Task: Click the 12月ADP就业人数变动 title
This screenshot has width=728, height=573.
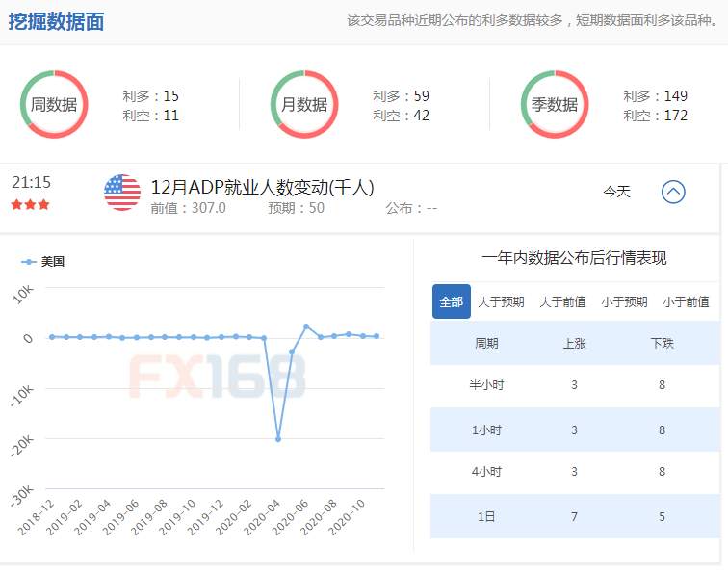Action: click(x=262, y=187)
